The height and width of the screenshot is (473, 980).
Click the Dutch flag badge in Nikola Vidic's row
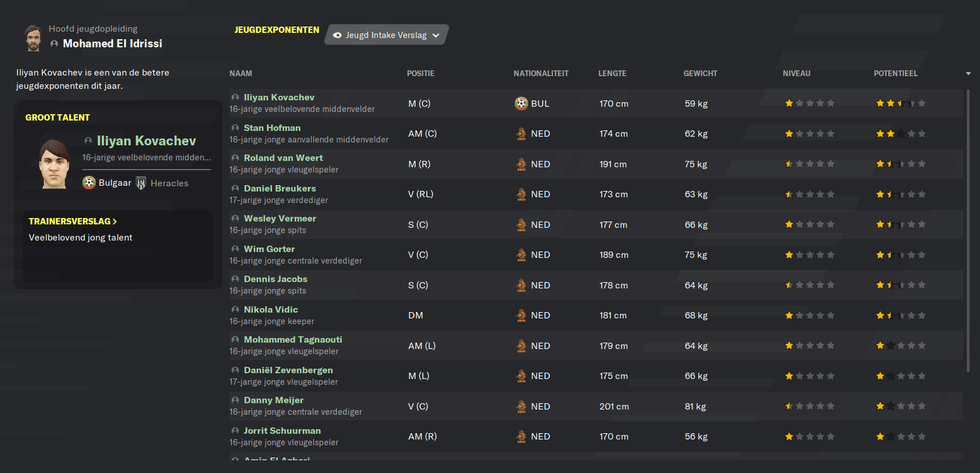521,316
